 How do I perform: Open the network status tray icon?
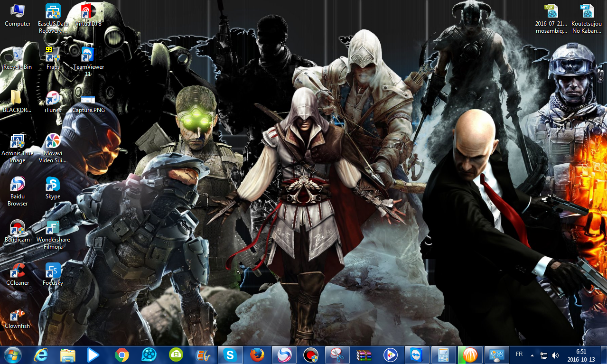544,355
